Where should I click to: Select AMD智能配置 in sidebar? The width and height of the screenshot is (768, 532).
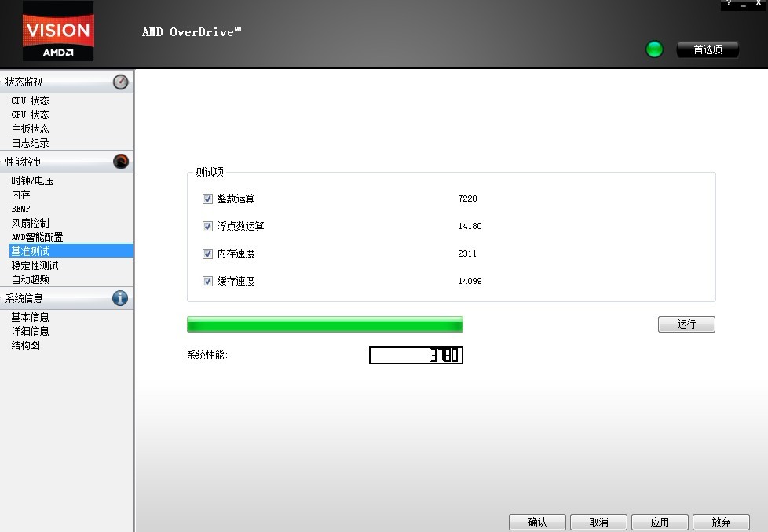pos(37,238)
